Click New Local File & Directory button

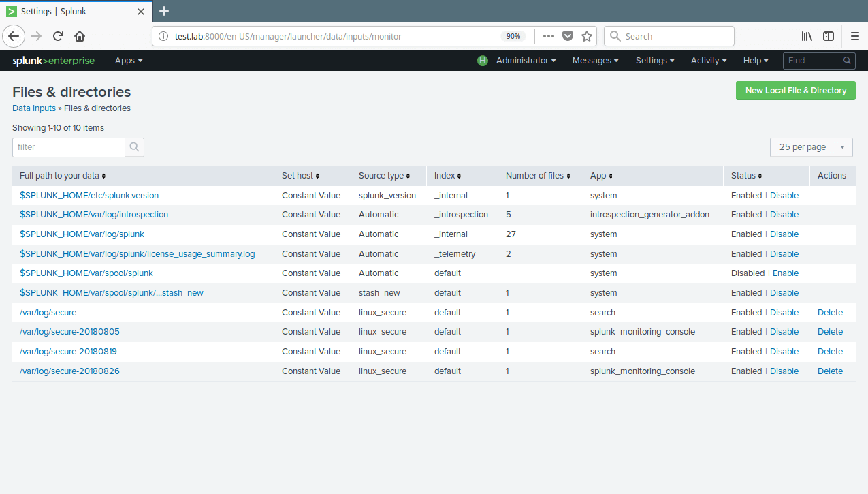[x=795, y=91]
